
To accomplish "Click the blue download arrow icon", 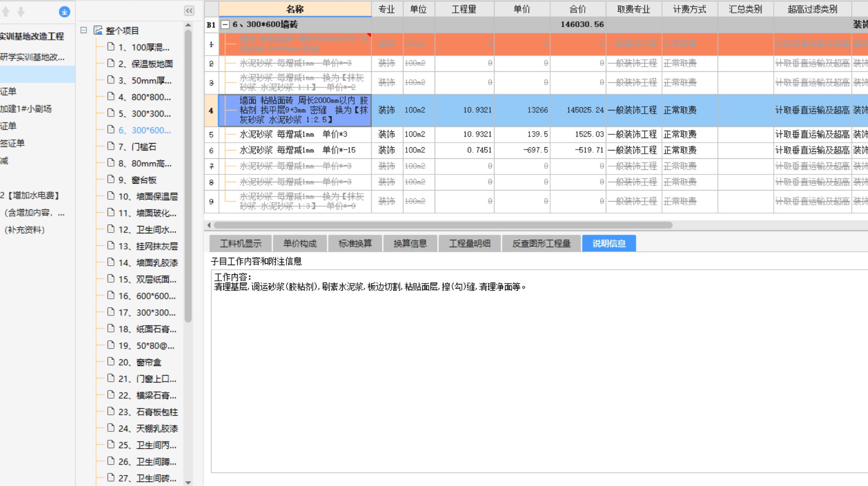I will [64, 12].
